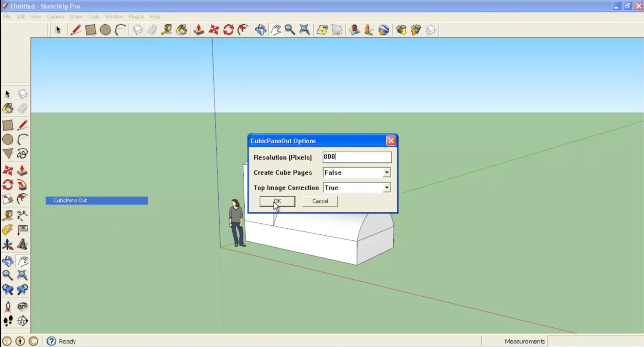Viewport: 644px width, 347px height.
Task: Open the Draw menu
Action: [76, 17]
